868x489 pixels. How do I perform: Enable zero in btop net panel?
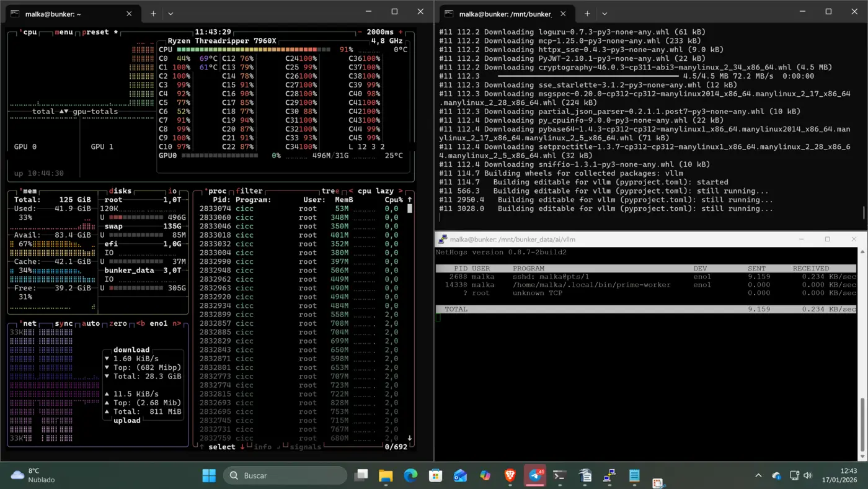(118, 323)
